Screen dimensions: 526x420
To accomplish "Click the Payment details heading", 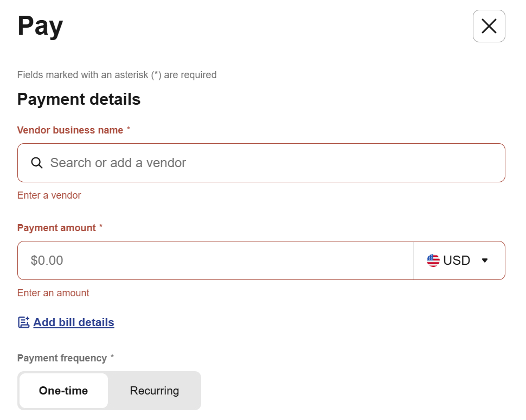I will 79,99.
